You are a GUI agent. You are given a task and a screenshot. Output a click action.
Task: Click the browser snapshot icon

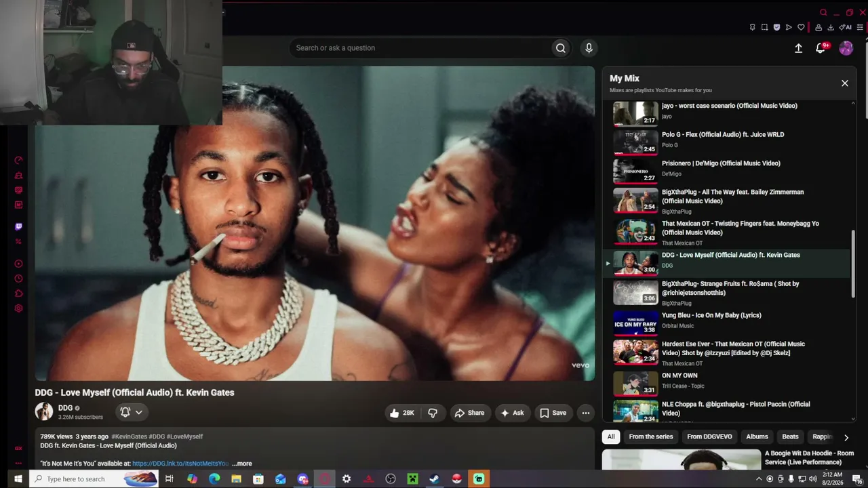764,28
